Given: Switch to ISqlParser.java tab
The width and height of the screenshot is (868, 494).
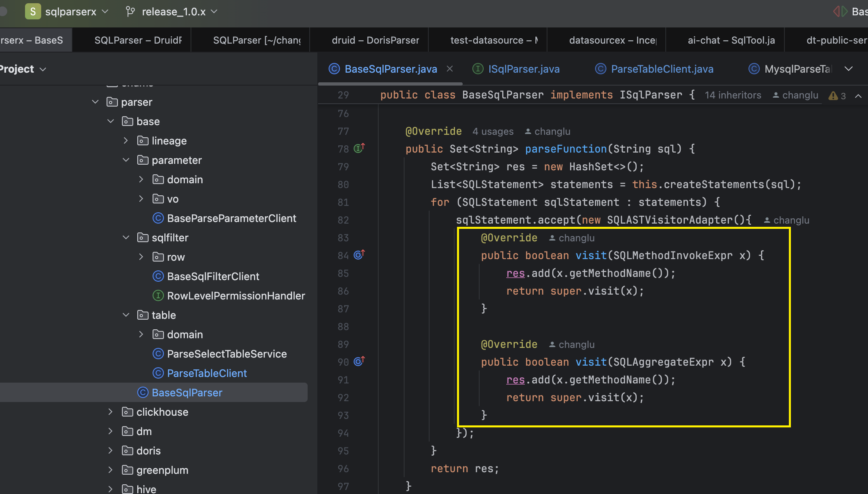Looking at the screenshot, I should coord(516,69).
